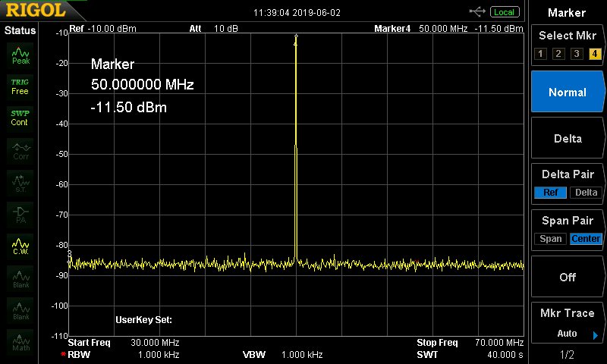Click the marker 4 diamond on the peak

point(296,36)
